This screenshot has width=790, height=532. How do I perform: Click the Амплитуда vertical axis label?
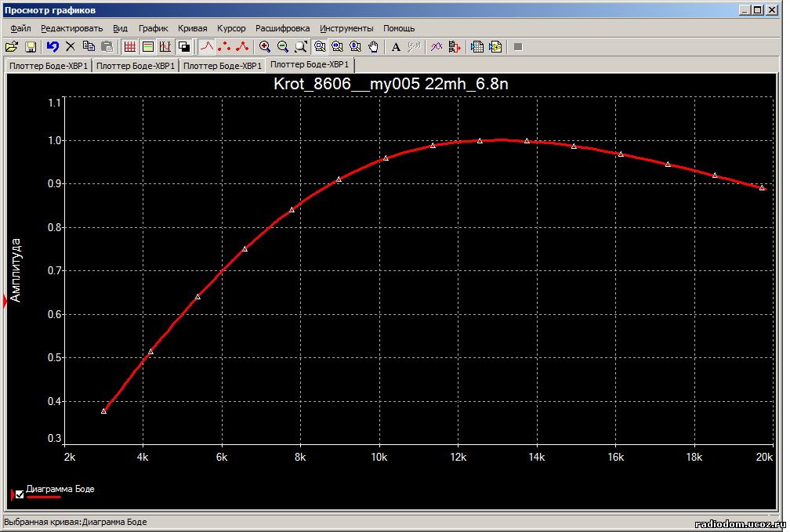(x=16, y=270)
